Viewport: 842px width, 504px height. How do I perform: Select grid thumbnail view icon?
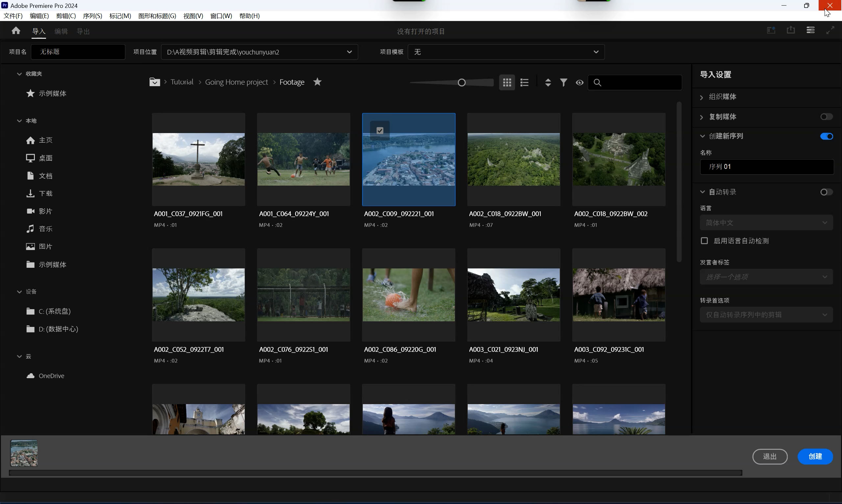[507, 82]
